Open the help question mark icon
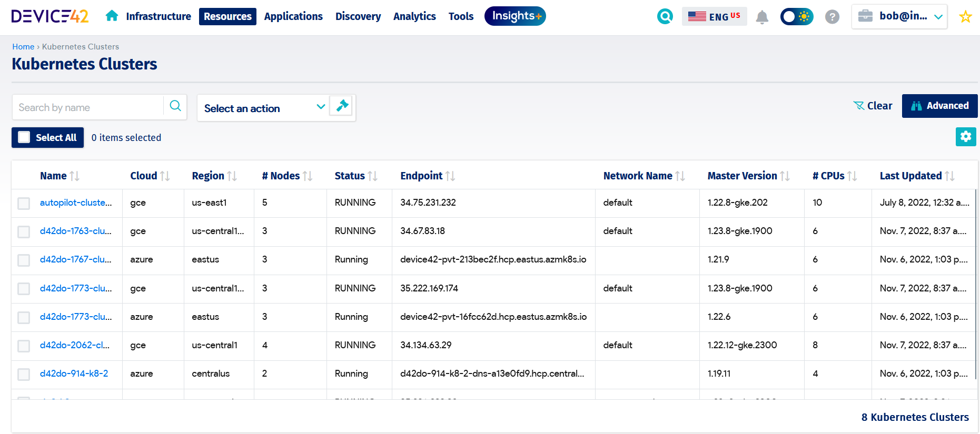Viewport: 980px width, 434px height. [x=832, y=17]
